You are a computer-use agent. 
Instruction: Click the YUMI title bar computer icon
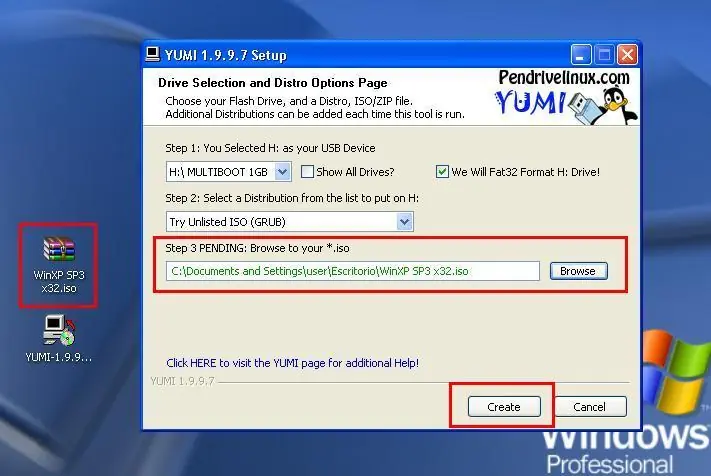pyautogui.click(x=153, y=54)
